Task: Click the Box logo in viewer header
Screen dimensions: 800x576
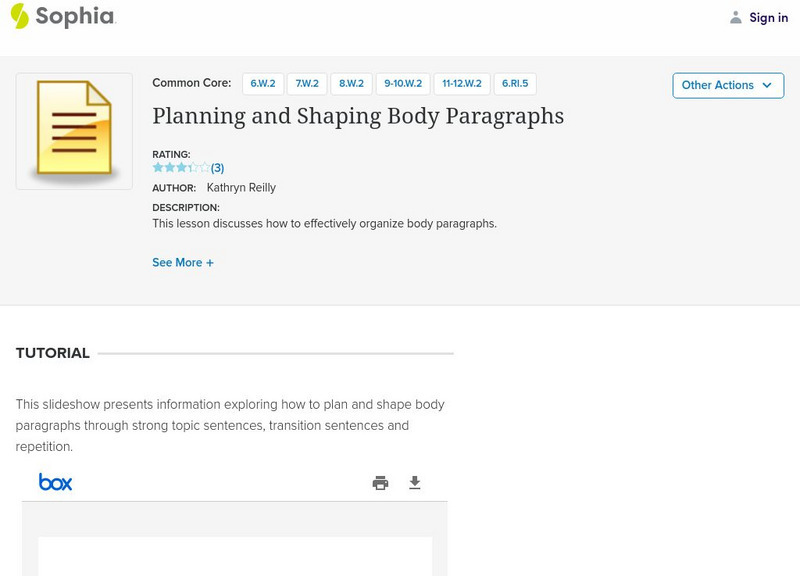Action: point(55,482)
